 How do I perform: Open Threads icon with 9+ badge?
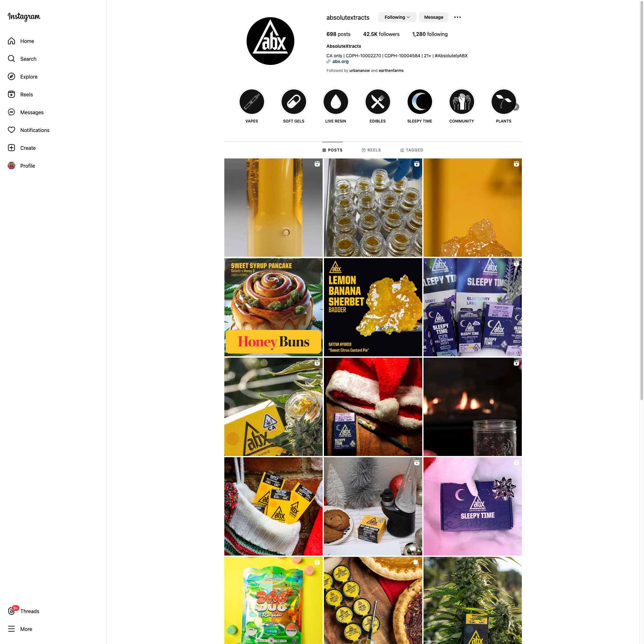12,611
